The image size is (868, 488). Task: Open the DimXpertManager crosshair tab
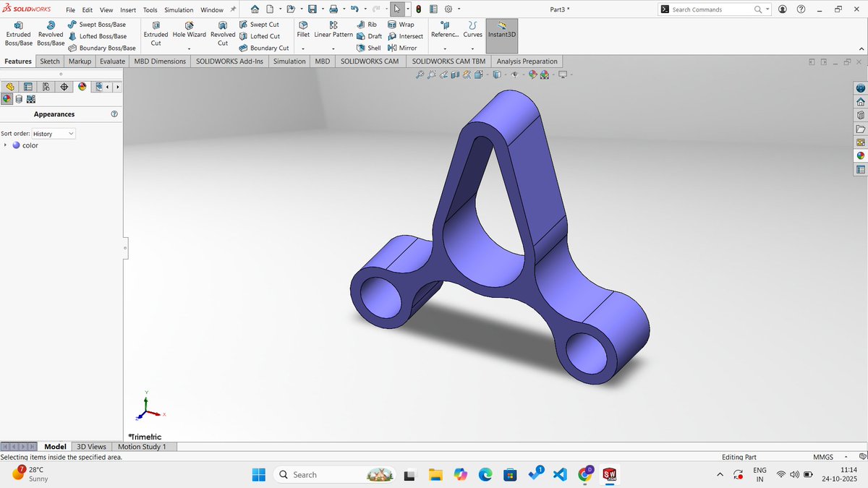[64, 87]
